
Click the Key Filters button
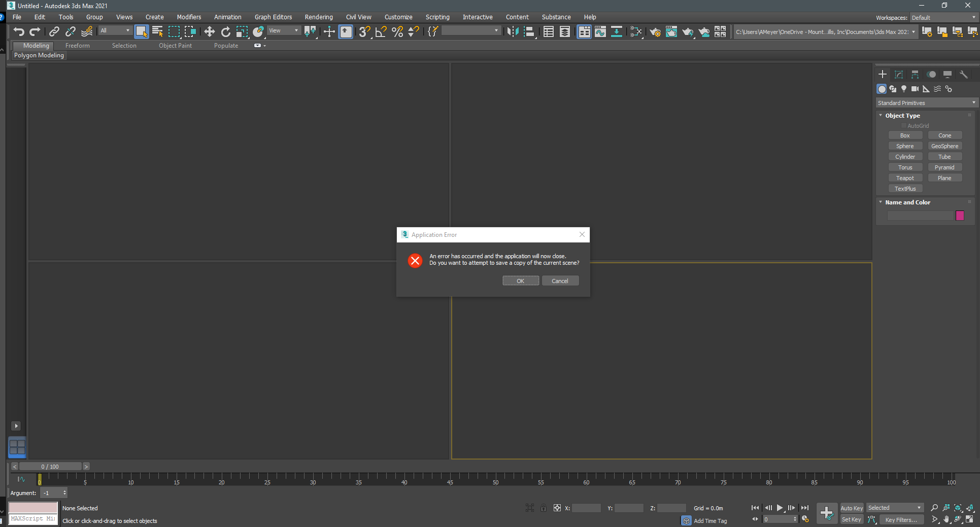tap(901, 519)
